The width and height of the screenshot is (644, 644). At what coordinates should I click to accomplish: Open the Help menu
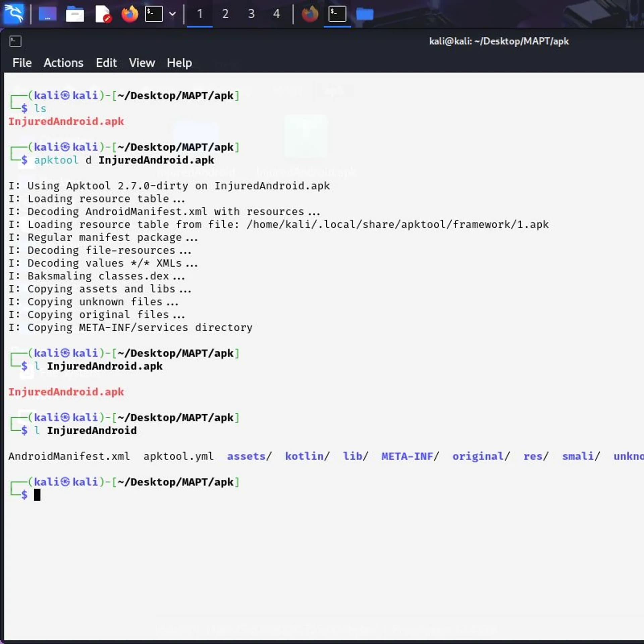tap(179, 63)
